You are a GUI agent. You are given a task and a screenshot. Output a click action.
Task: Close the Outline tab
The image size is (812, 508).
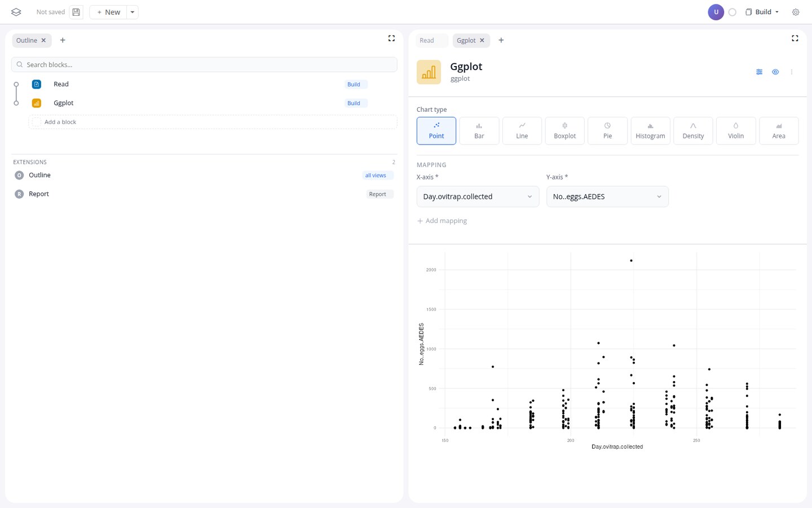[x=43, y=40]
